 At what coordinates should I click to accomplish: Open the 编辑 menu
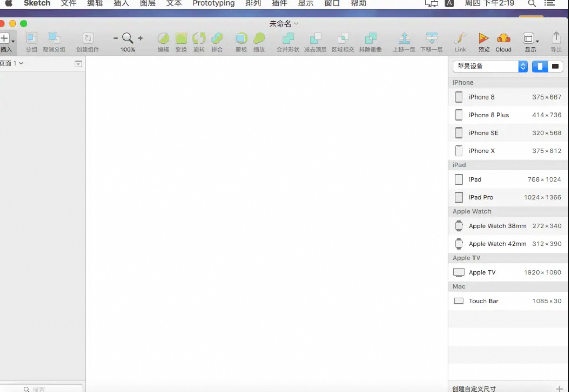coord(95,3)
